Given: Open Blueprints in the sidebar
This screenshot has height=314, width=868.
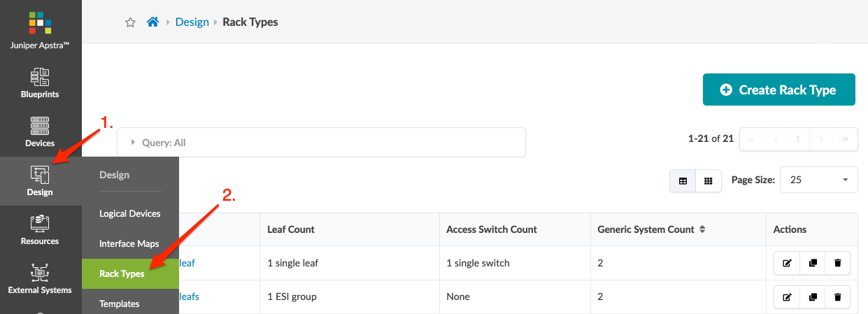Looking at the screenshot, I should click(40, 83).
